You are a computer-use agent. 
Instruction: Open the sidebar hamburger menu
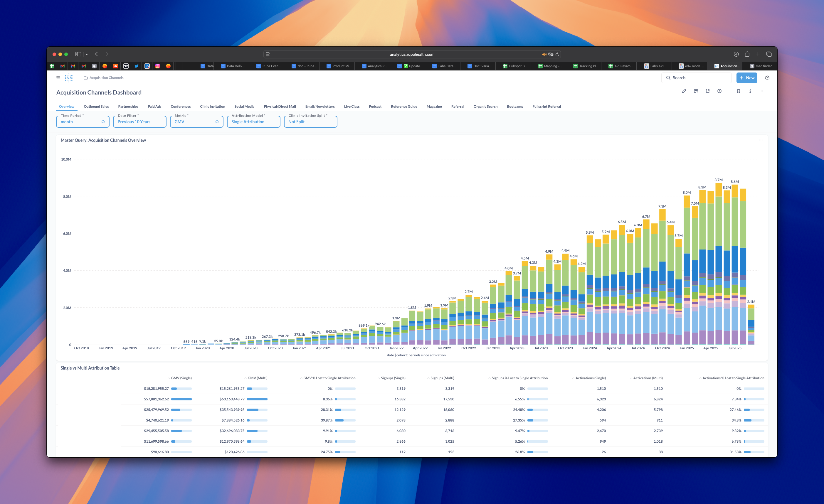[58, 77]
